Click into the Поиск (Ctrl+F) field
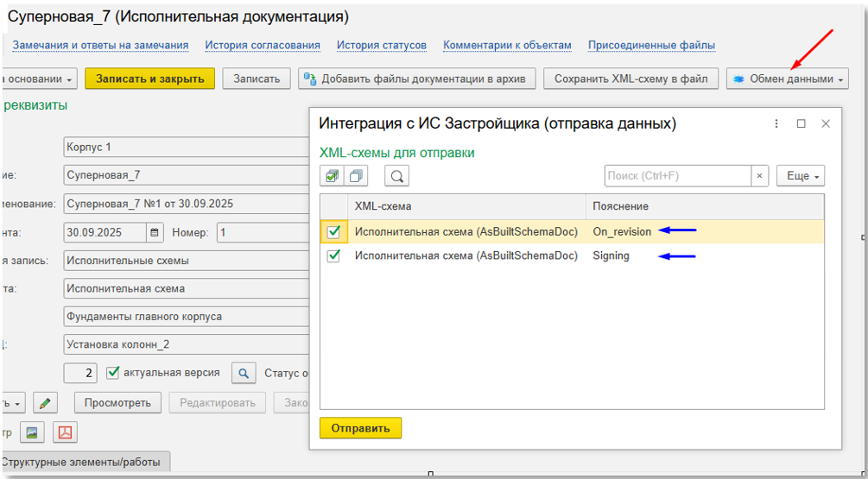 676,176
